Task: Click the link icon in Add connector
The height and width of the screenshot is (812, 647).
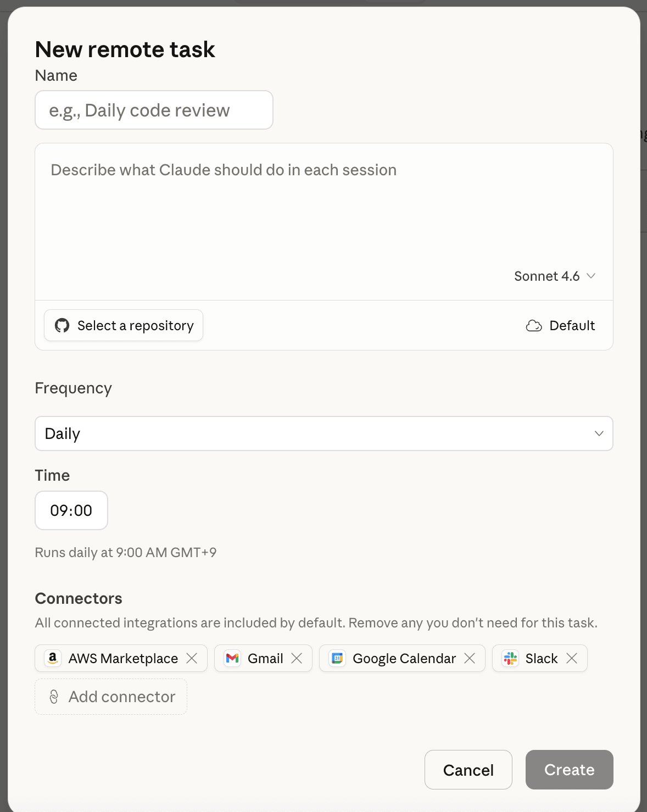Action: click(x=54, y=697)
